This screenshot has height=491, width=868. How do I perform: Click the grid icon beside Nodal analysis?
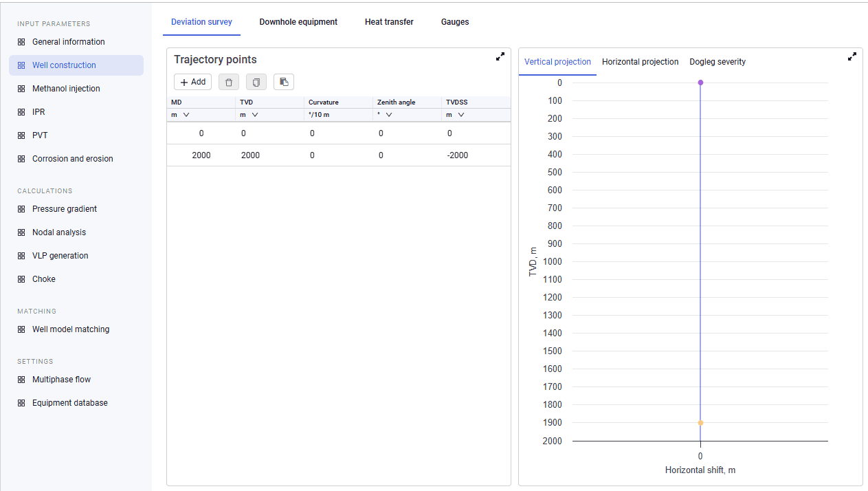tap(21, 232)
